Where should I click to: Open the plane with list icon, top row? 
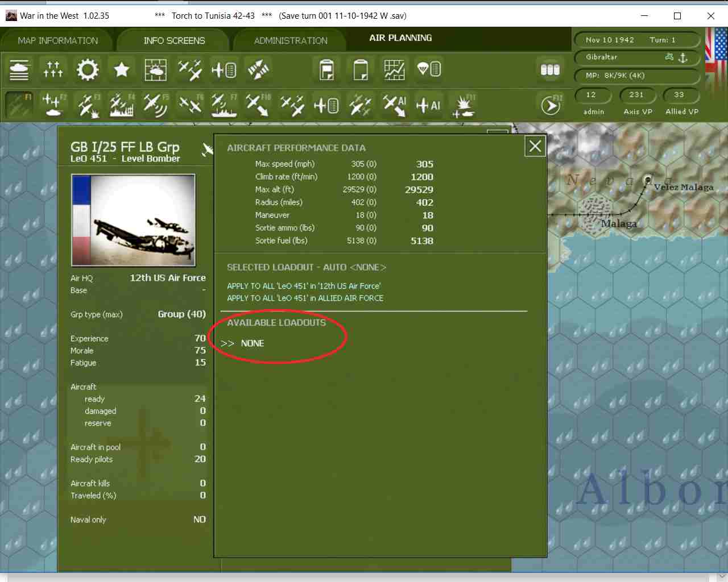click(224, 70)
